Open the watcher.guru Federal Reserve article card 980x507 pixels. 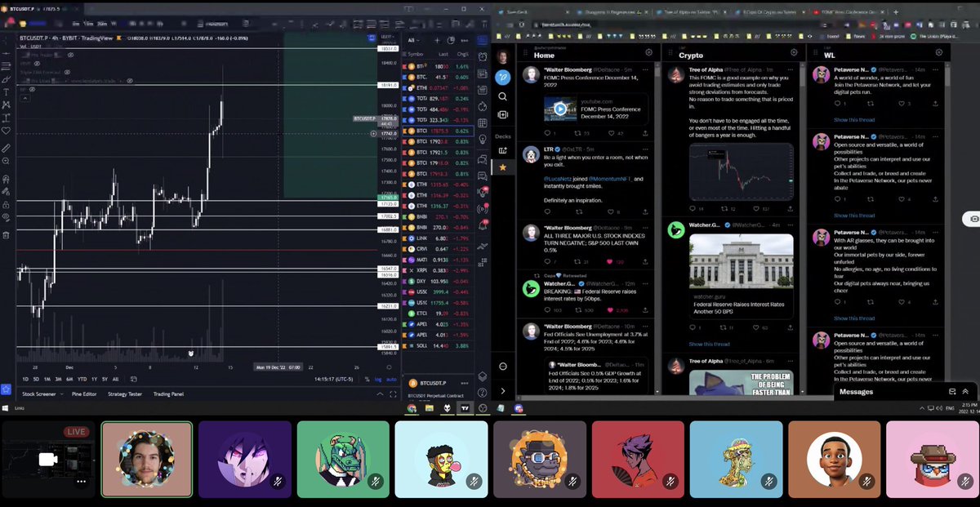[741, 277]
